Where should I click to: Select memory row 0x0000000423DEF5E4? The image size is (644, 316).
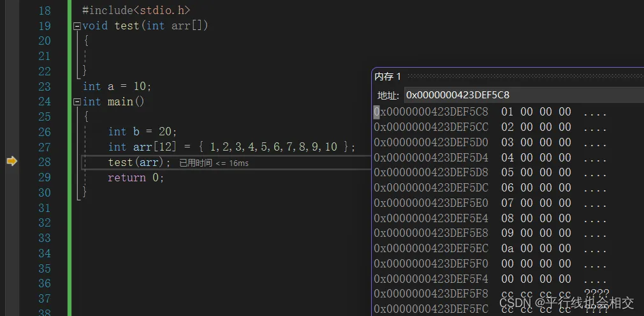pyautogui.click(x=490, y=218)
